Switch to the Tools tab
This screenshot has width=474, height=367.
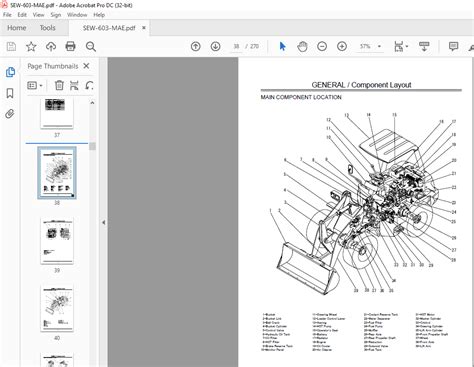47,28
